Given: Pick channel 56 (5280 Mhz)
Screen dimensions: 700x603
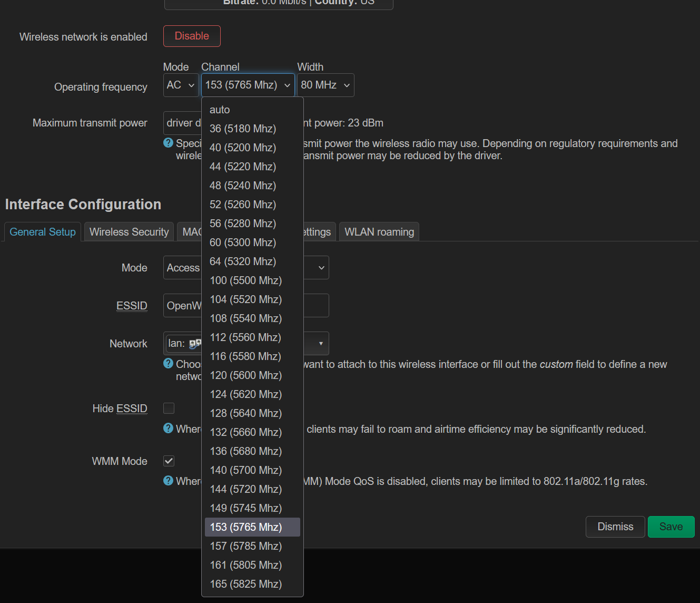Looking at the screenshot, I should coord(252,223).
